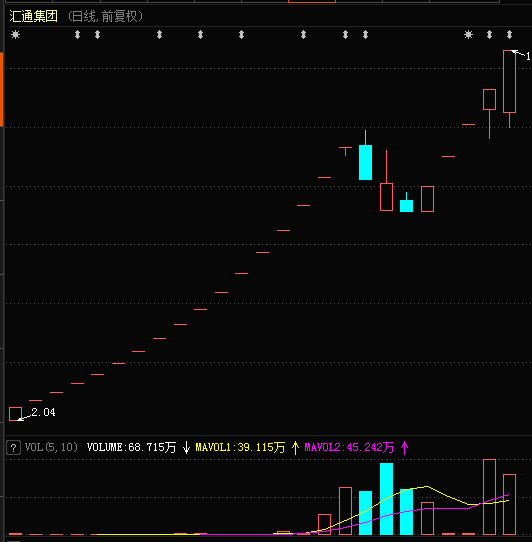This screenshot has width=532, height=542.
Task: Click the magenta MAVOL2 45.242万 label
Action: click(x=349, y=448)
